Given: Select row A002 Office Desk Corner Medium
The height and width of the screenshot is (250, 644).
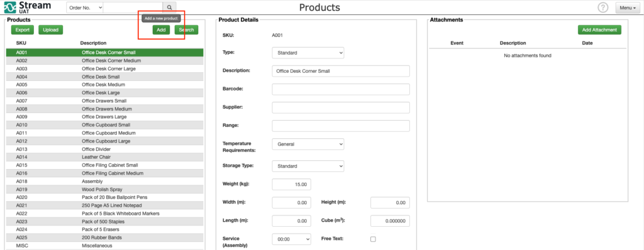Looking at the screenshot, I should 105,61.
